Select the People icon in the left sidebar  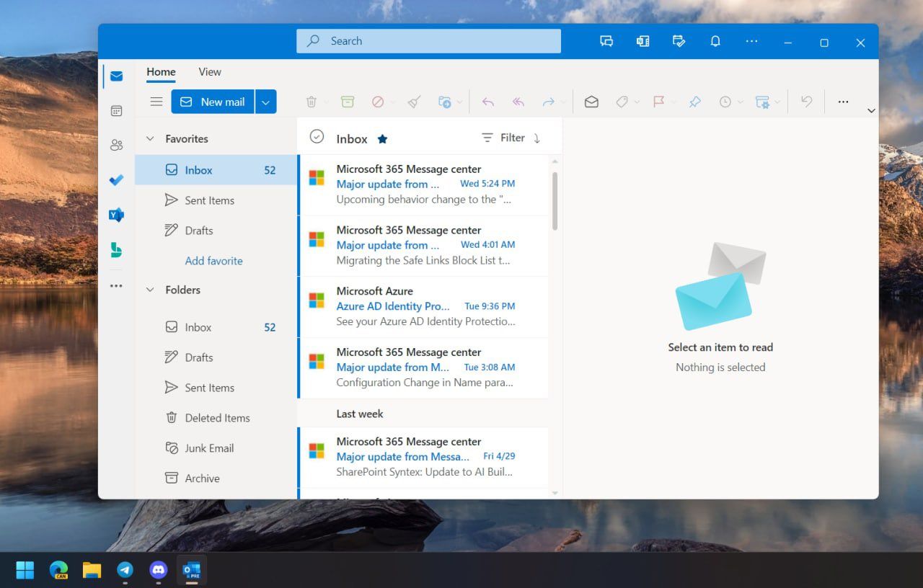pos(116,144)
